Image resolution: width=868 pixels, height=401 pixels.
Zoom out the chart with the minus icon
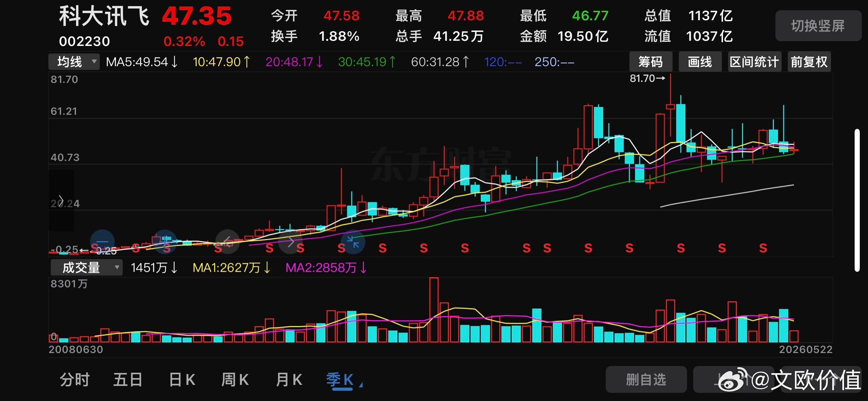coord(102,242)
